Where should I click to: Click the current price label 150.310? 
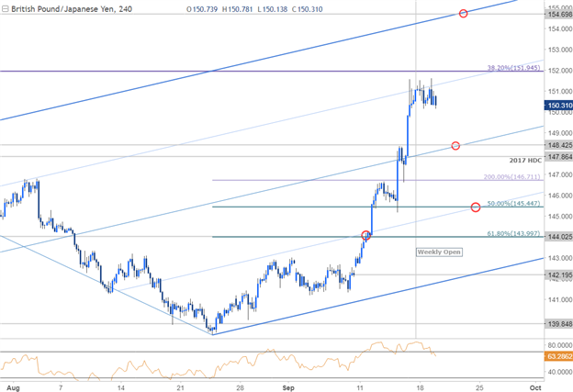coord(558,106)
